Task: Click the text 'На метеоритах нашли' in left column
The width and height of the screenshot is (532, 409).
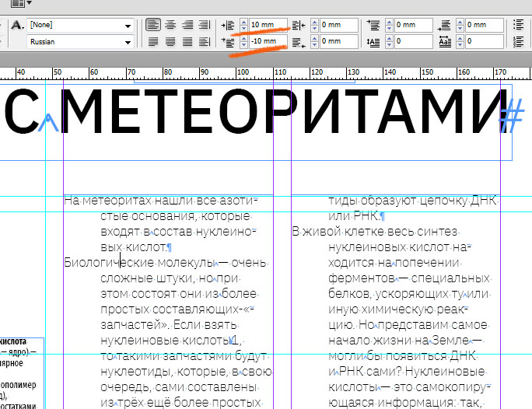Action: [129, 201]
